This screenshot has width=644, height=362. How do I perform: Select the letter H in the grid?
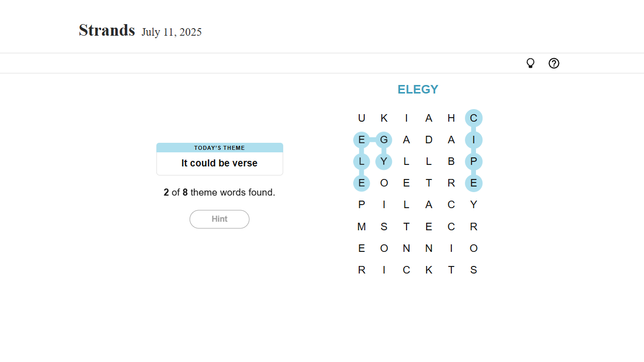click(451, 118)
